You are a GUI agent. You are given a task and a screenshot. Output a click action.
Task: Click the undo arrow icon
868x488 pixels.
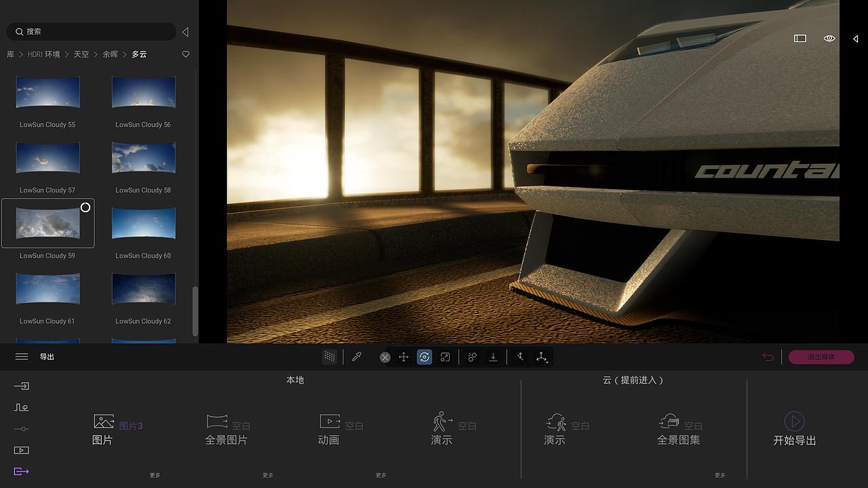pos(768,357)
